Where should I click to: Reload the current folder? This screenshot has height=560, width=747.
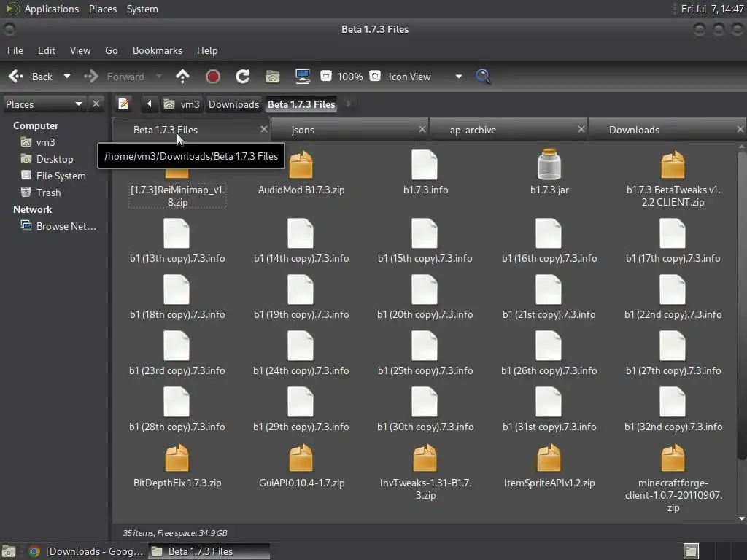(242, 77)
